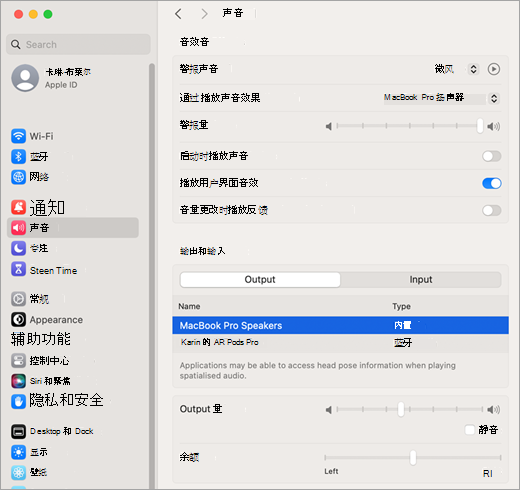Click the Appearance icon in sidebar
This screenshot has width=520, height=490.
18,319
